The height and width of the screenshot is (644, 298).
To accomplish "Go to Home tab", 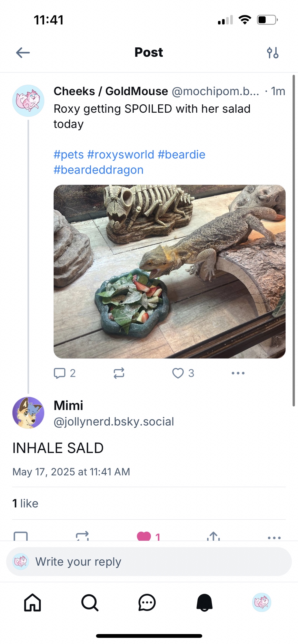I will (33, 602).
